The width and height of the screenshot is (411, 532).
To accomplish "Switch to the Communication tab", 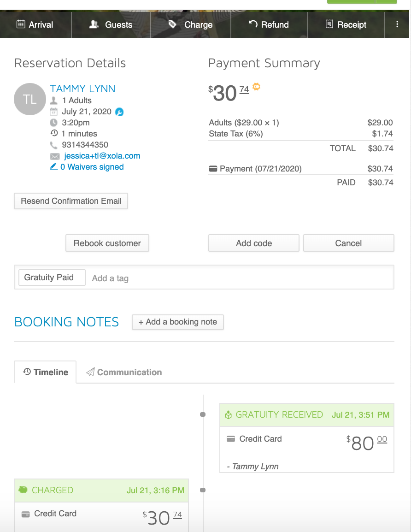I will (124, 372).
